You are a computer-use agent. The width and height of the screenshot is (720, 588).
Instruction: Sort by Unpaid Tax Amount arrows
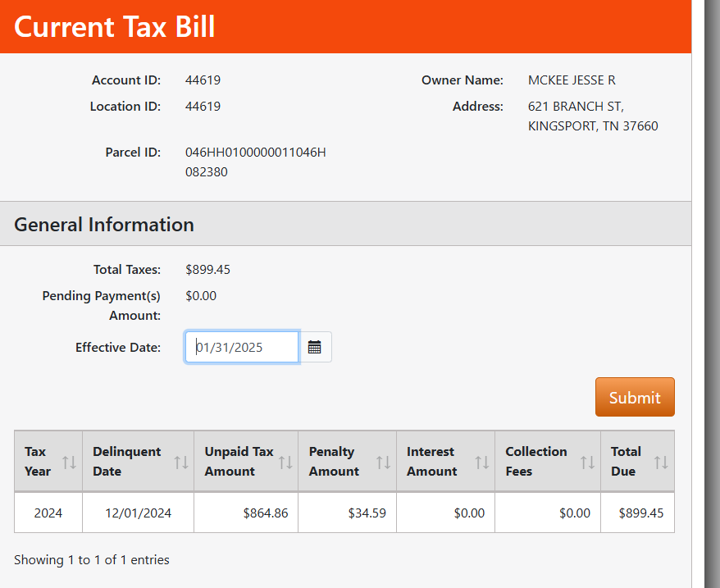pos(285,463)
